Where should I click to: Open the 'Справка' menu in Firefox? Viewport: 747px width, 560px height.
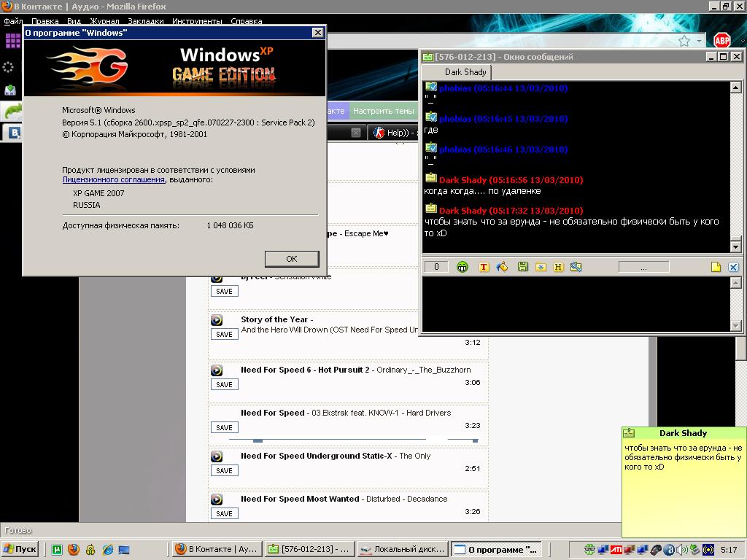click(x=247, y=21)
